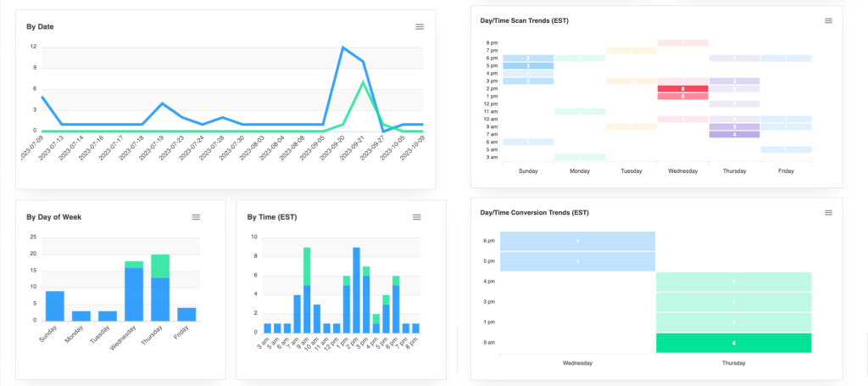Click the Thursday 4 pm conversion cell
Image resolution: width=868 pixels, height=386 pixels.
tap(733, 282)
